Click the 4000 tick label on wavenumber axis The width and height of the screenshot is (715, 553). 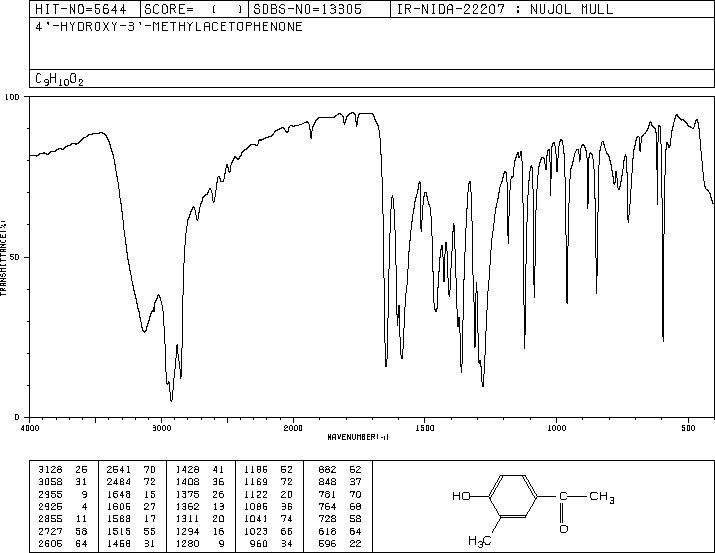(30, 428)
